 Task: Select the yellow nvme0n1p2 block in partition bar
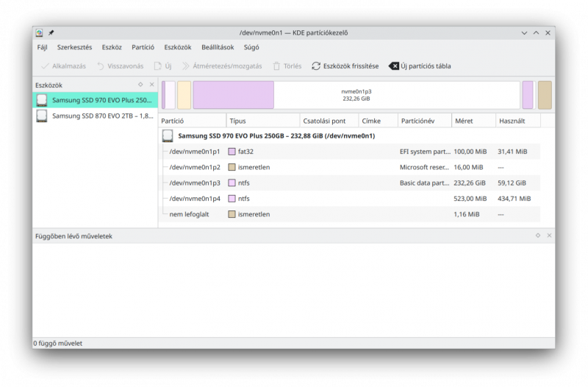[x=184, y=95]
